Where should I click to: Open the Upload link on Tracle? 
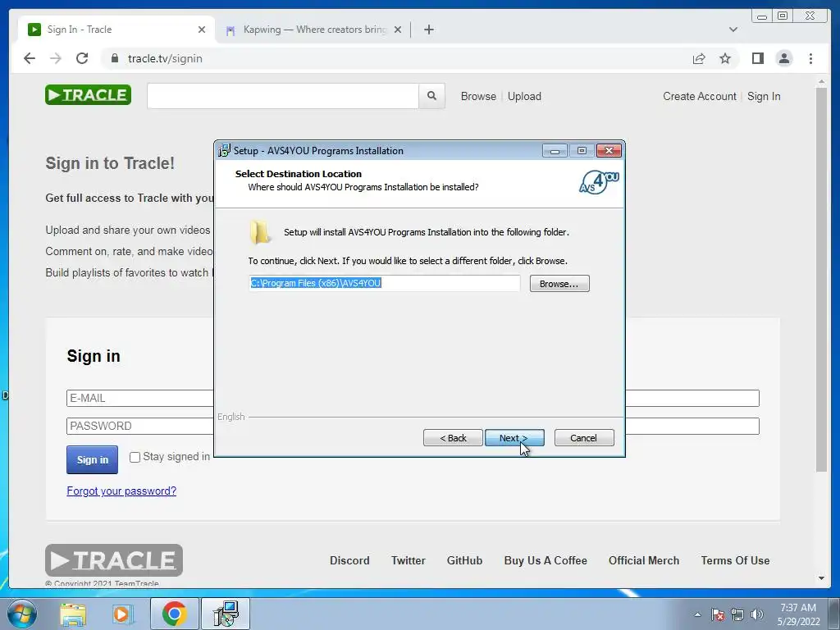click(x=524, y=97)
